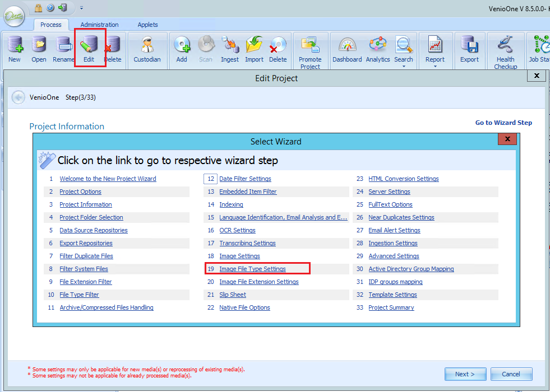Screen dimensions: 550x392
Task: Open Native File Options step
Action: tap(244, 307)
